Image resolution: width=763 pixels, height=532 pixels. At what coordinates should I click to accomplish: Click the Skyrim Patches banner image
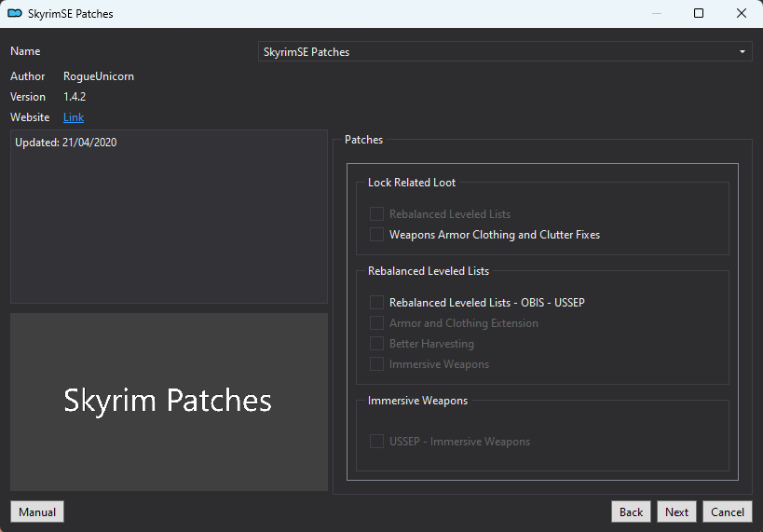pos(169,402)
